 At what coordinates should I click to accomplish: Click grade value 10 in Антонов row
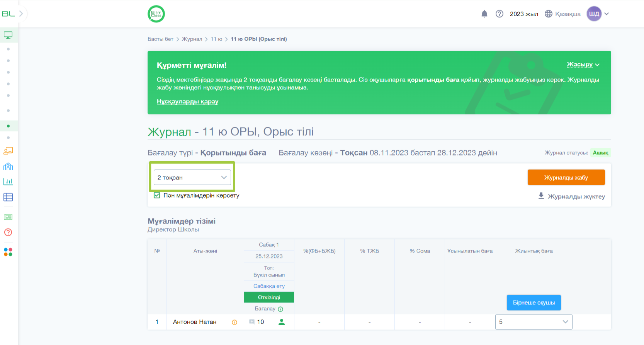261,322
